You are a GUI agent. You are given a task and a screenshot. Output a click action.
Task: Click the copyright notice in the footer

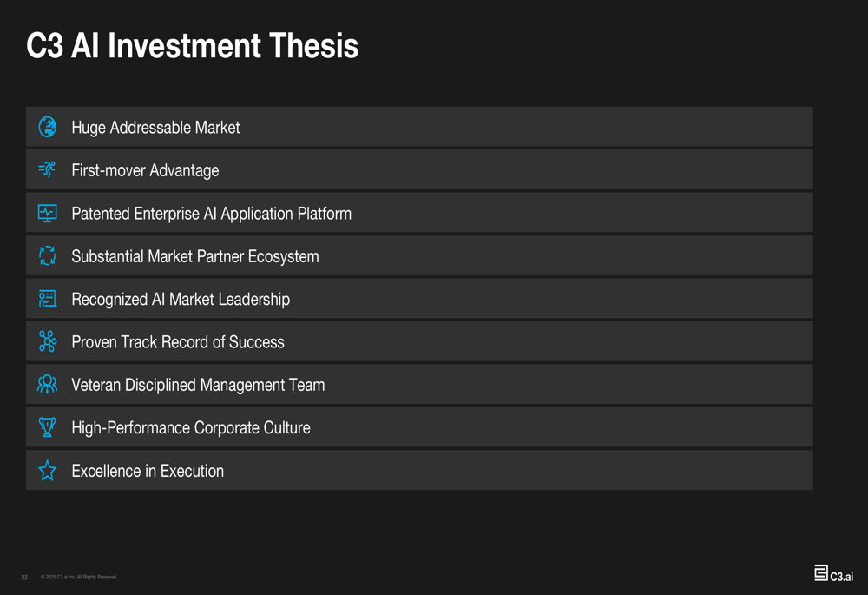[x=79, y=578]
